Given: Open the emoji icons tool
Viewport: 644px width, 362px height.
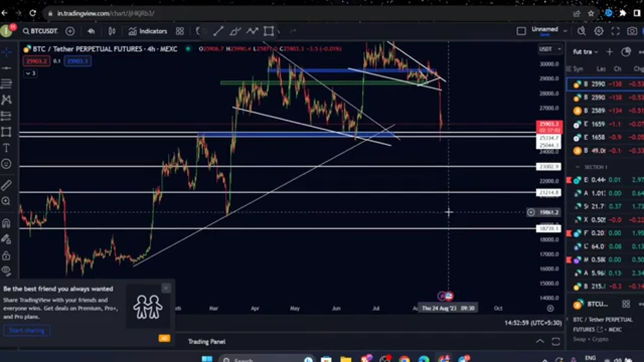Looking at the screenshot, I should click(x=6, y=164).
